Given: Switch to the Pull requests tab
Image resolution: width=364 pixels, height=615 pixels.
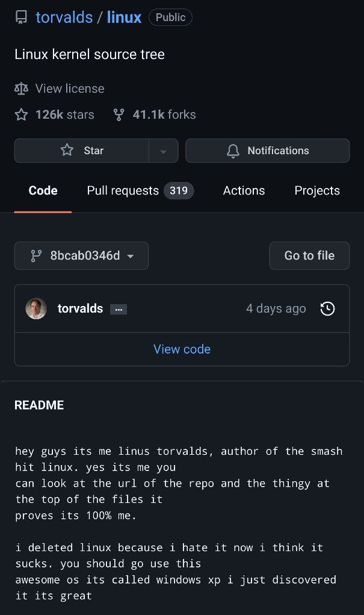Looking at the screenshot, I should tap(140, 191).
